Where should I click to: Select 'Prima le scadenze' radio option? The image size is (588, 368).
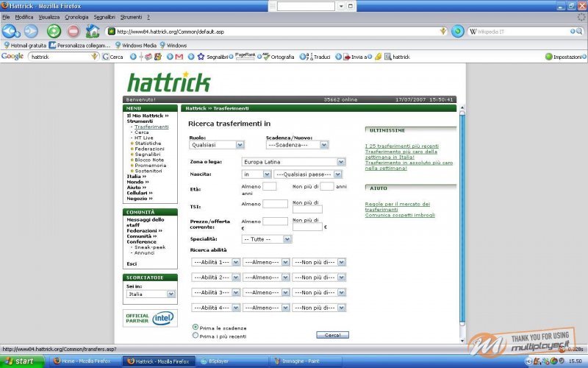(x=196, y=327)
